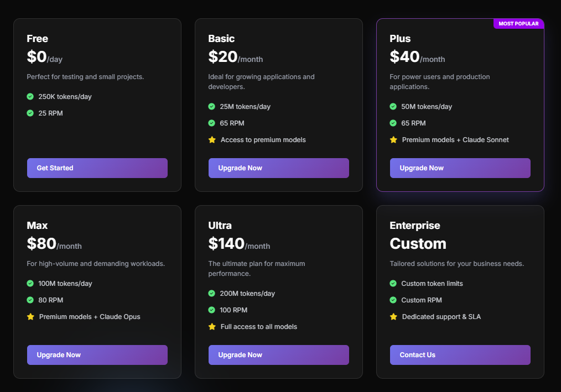Click star icon beside Premium models + Claude Sonnet
This screenshot has height=392, width=561.
tap(393, 140)
